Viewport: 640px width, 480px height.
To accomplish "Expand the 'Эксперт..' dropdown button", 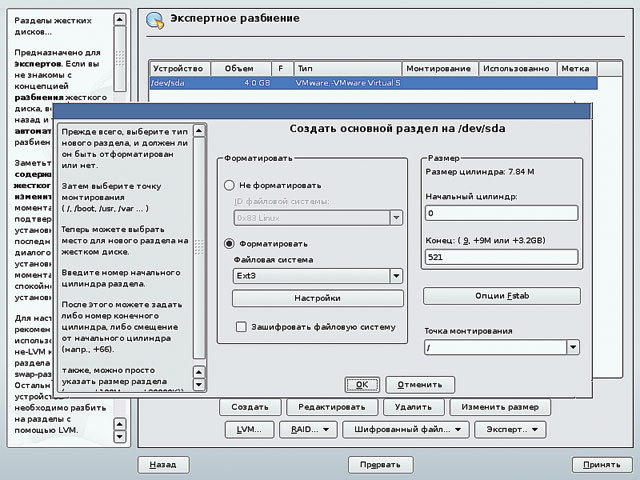I will [x=511, y=430].
